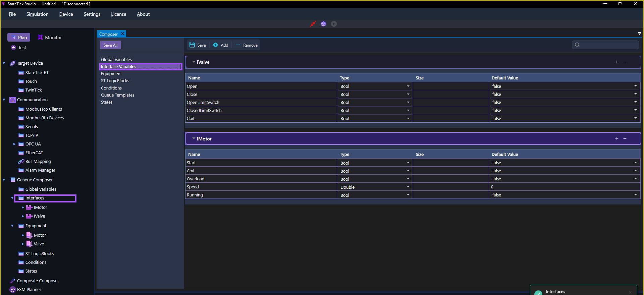Switch to the Plan view button

point(19,38)
